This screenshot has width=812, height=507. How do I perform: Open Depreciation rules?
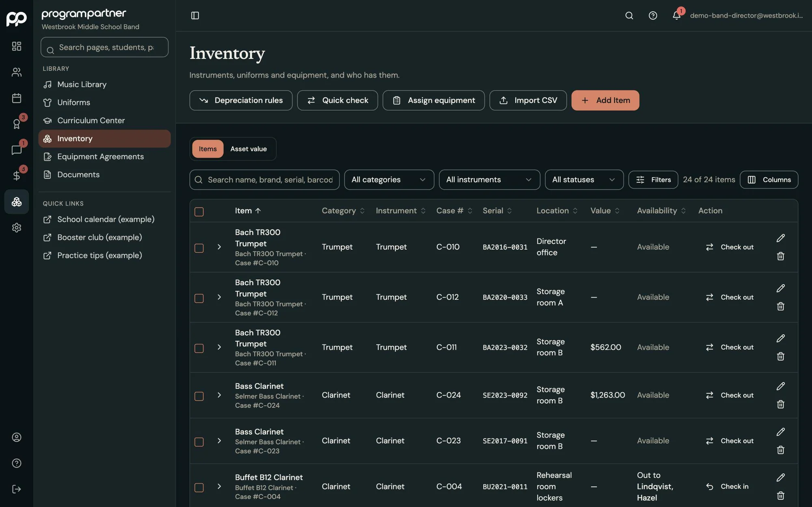241,100
